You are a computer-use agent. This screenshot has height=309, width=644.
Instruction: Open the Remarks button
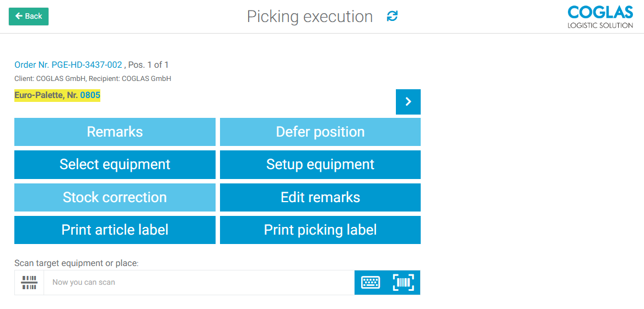115,132
